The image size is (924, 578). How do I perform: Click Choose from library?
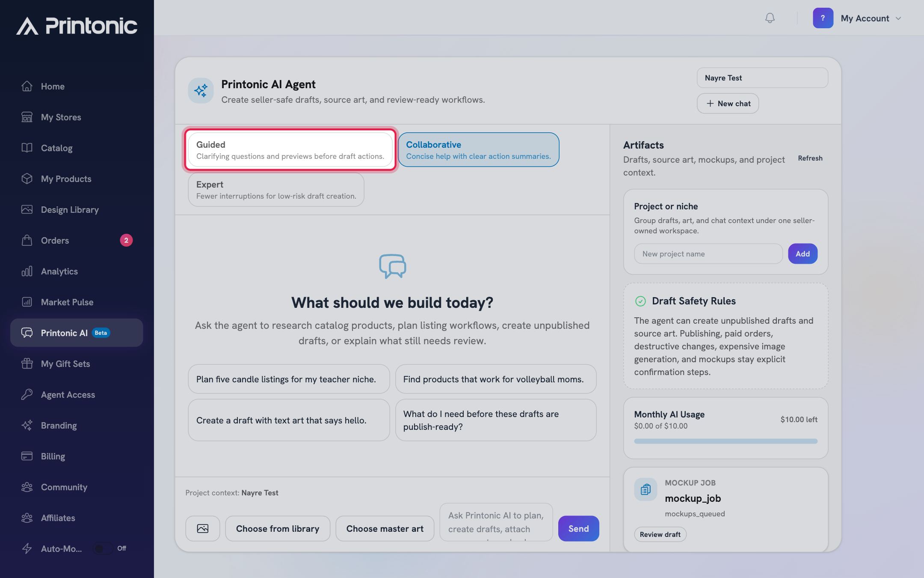[278, 528]
